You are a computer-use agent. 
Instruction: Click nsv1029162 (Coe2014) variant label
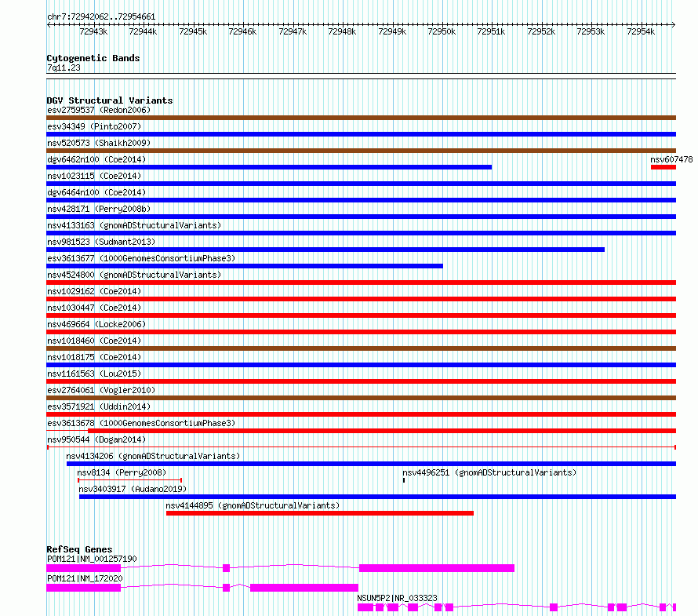94,291
